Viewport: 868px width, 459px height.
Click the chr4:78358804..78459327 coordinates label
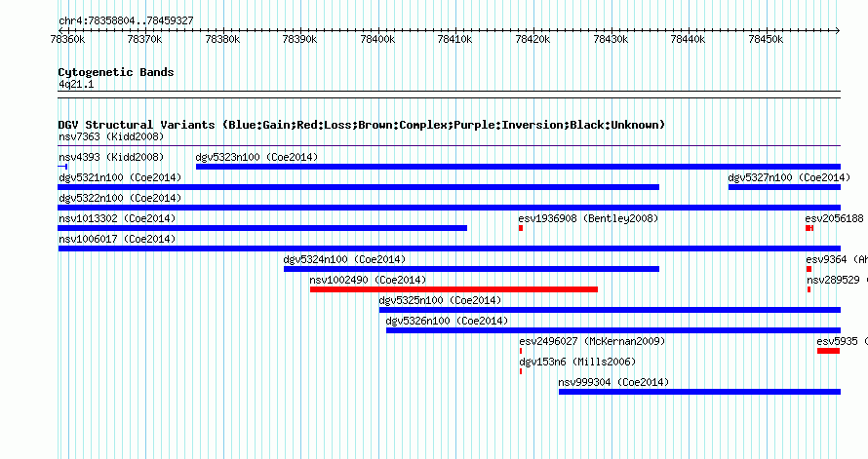click(126, 20)
